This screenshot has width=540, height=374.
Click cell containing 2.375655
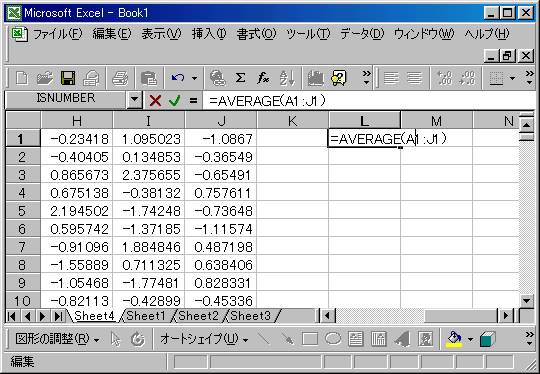[149, 175]
